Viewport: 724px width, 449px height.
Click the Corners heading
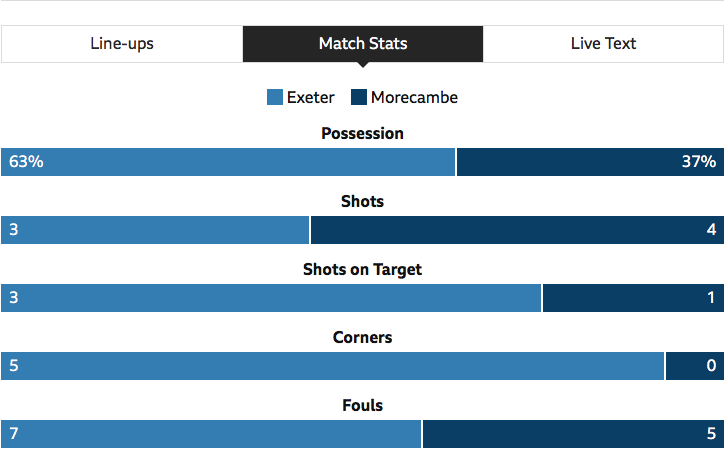pos(362,337)
